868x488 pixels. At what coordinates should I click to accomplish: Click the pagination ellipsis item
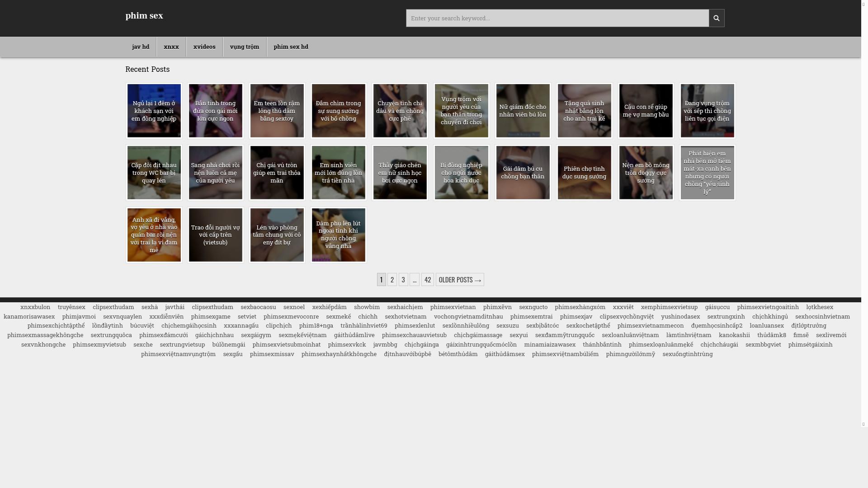pos(415,280)
